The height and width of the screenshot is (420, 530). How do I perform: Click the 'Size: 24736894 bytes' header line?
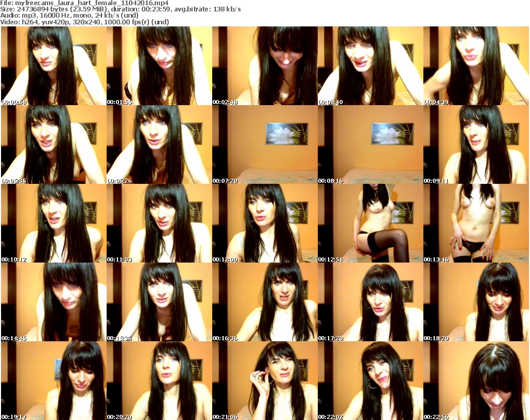pyautogui.click(x=120, y=9)
